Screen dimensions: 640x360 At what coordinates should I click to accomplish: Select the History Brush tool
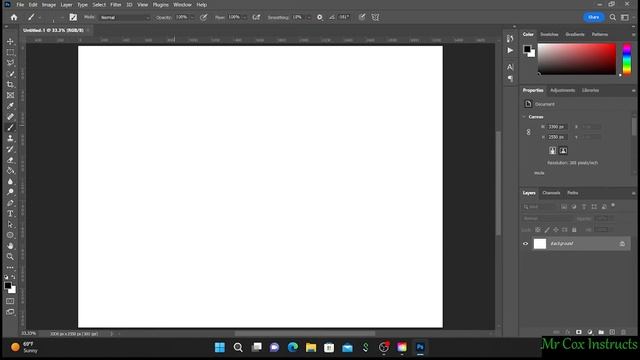[x=10, y=149]
